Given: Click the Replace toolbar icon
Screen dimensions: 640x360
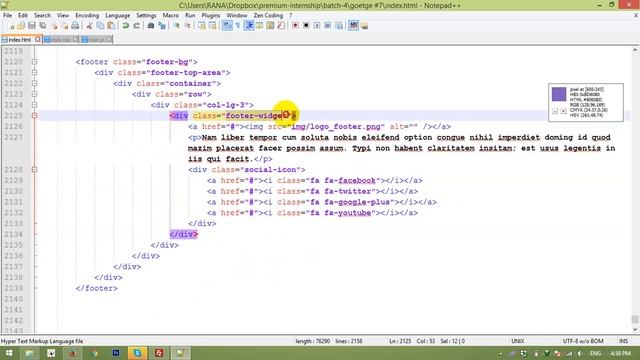Looking at the screenshot, I should point(162,26).
